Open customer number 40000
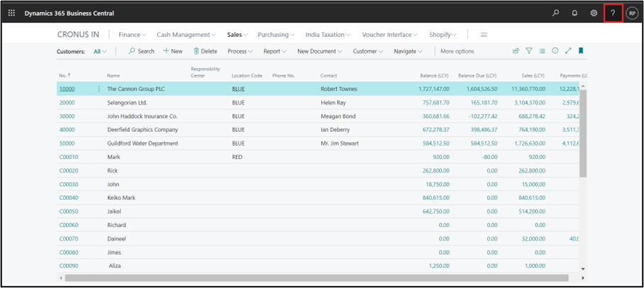 [x=67, y=130]
